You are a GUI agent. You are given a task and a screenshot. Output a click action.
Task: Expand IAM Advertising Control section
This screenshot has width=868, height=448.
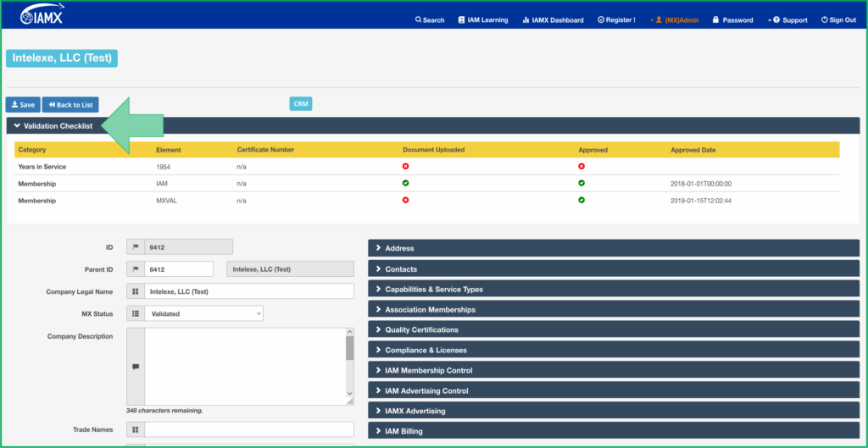(x=614, y=390)
